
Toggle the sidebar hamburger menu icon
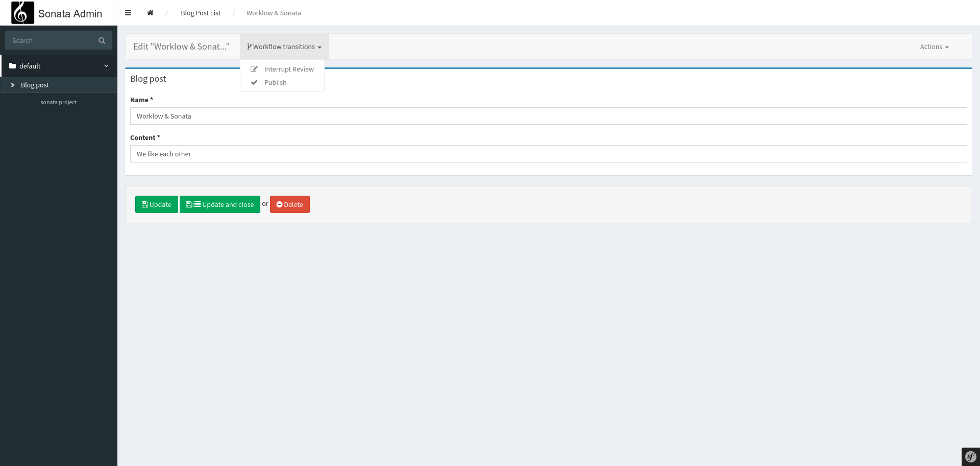pyautogui.click(x=128, y=13)
